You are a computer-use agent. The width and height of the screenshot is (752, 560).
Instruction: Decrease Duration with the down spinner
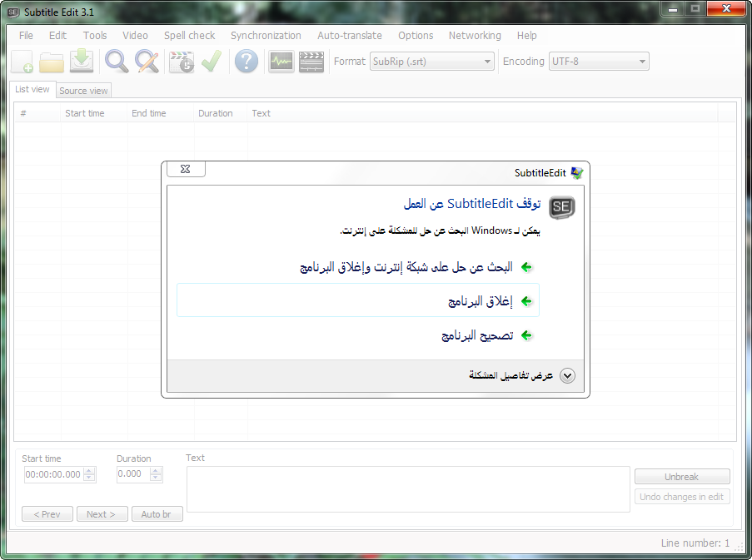(155, 478)
